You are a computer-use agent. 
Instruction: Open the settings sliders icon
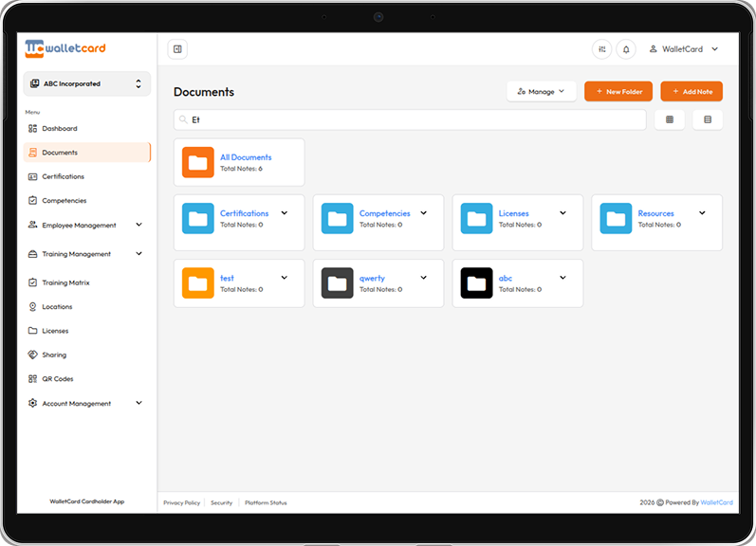tap(601, 49)
